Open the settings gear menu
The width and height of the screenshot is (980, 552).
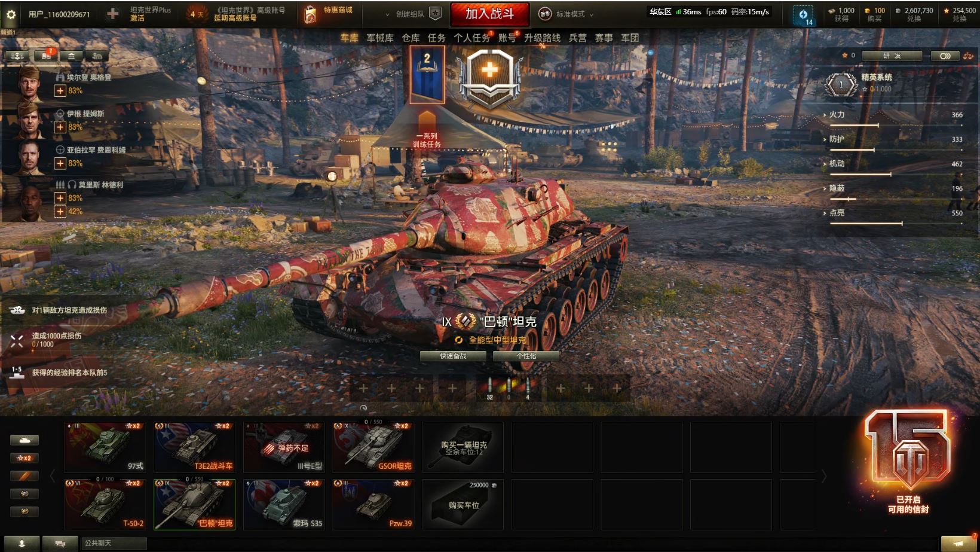11,14
